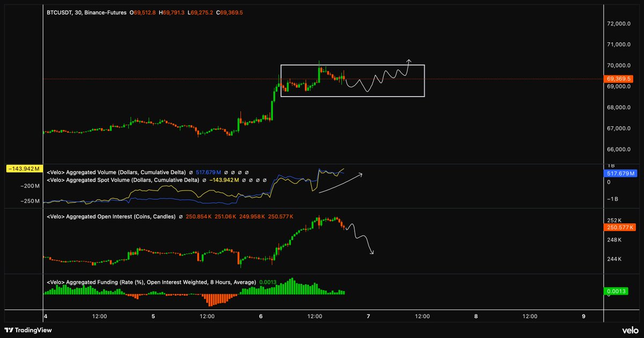
Task: Click the 72,000.0 price axis label
Action: 618,24
